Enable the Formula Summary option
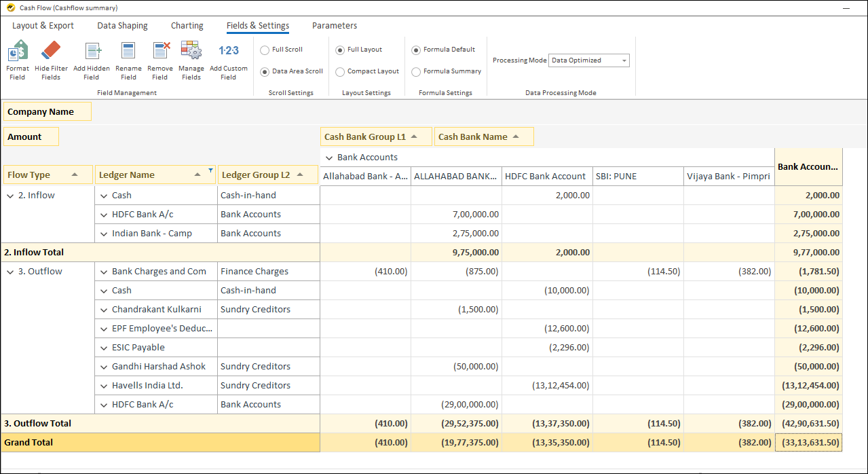The height and width of the screenshot is (474, 868). coord(417,71)
